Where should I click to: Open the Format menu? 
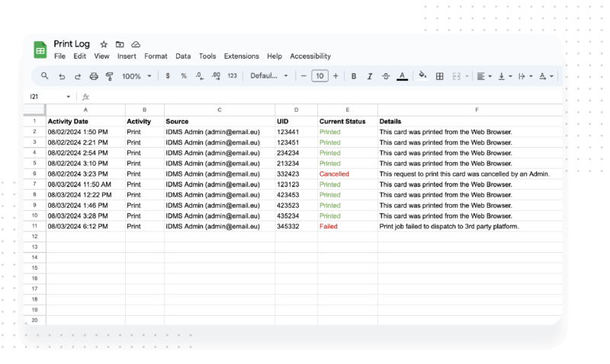[x=156, y=56]
